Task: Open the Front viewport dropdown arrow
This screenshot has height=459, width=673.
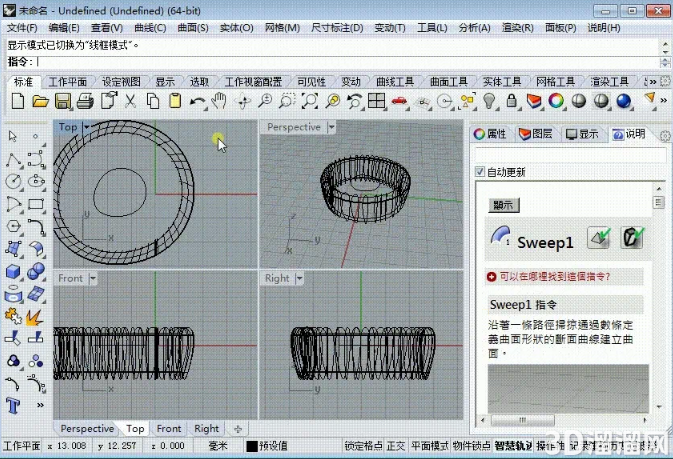Action: coord(93,278)
